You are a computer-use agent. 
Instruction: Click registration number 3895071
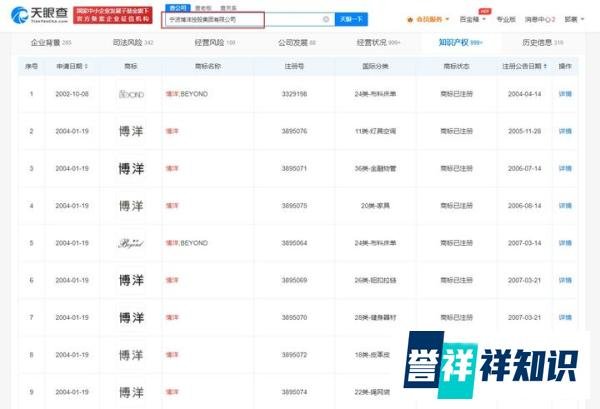(294, 168)
